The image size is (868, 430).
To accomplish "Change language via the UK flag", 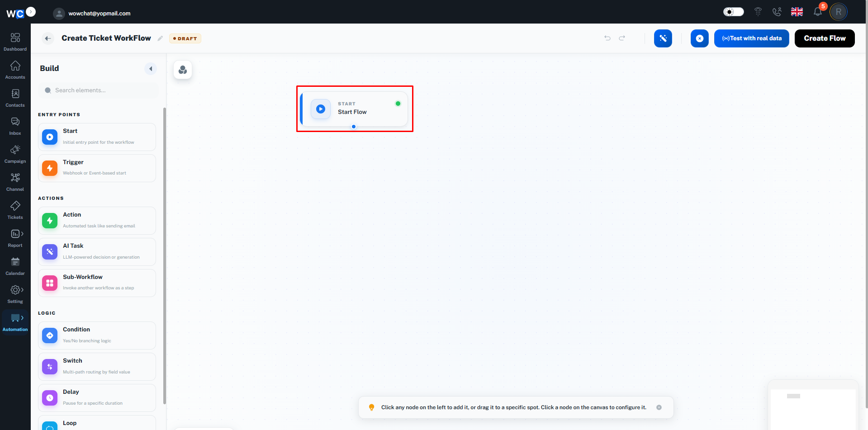I will (x=797, y=12).
